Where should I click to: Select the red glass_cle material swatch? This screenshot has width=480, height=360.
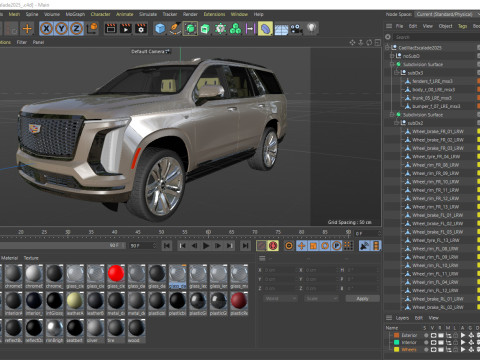(116, 273)
